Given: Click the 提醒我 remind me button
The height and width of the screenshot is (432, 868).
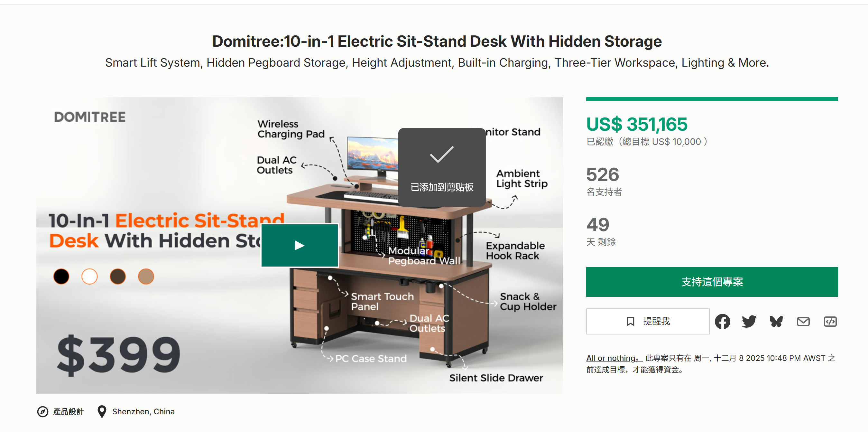Looking at the screenshot, I should click(x=647, y=321).
